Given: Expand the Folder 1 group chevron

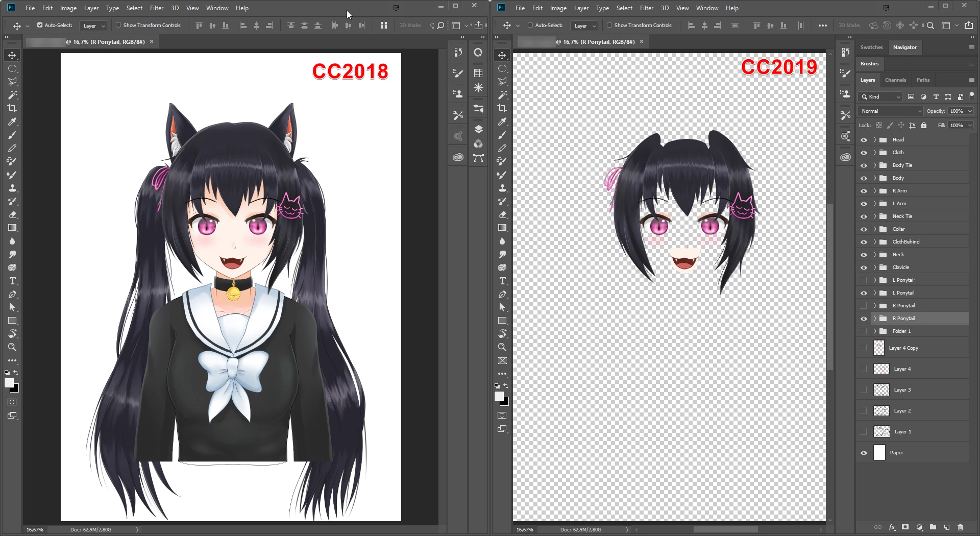Looking at the screenshot, I should (875, 331).
